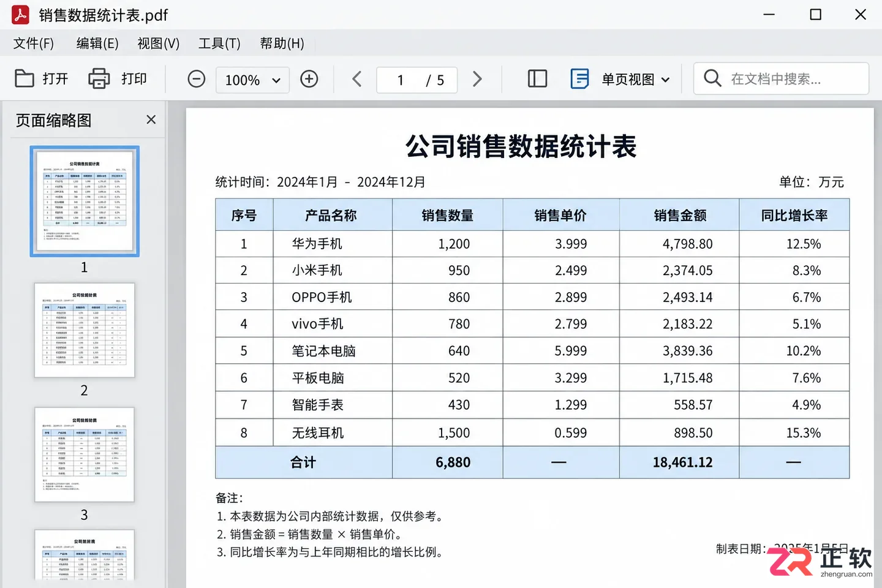882x588 pixels.
Task: Open the 帮助(H) menu
Action: pyautogui.click(x=282, y=43)
